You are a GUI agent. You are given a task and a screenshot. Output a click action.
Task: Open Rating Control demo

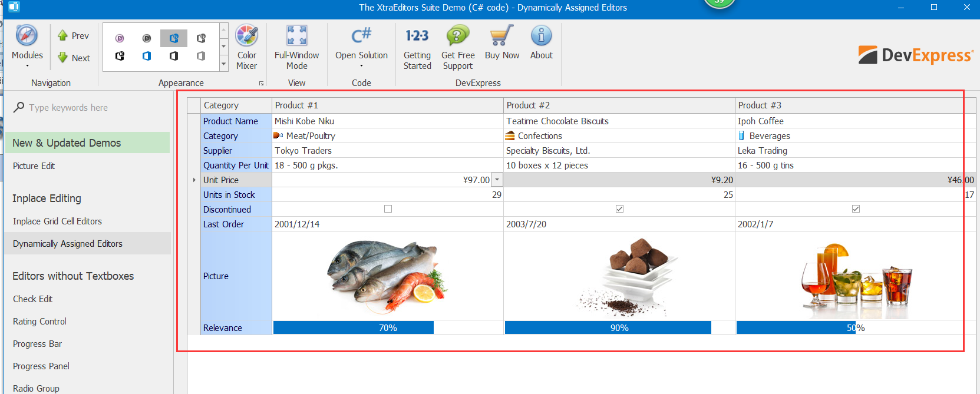(39, 322)
